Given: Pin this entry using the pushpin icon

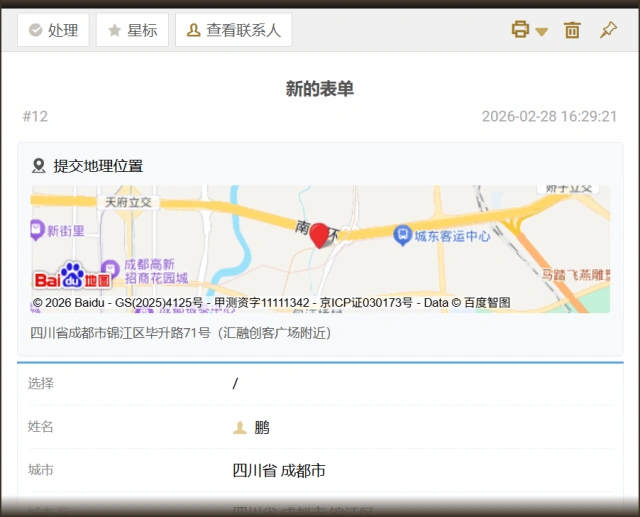Looking at the screenshot, I should coord(608,30).
